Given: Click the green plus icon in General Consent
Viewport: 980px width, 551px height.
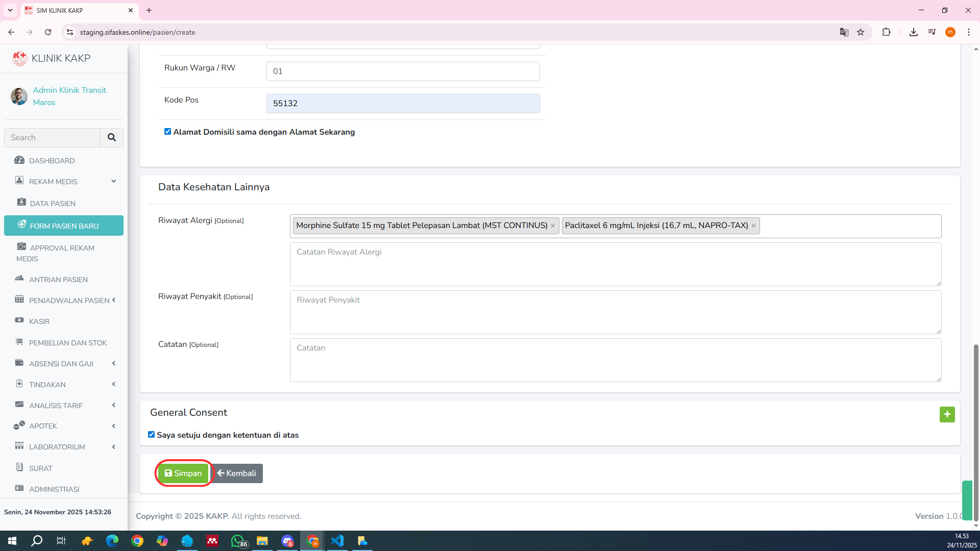Looking at the screenshot, I should pos(947,414).
